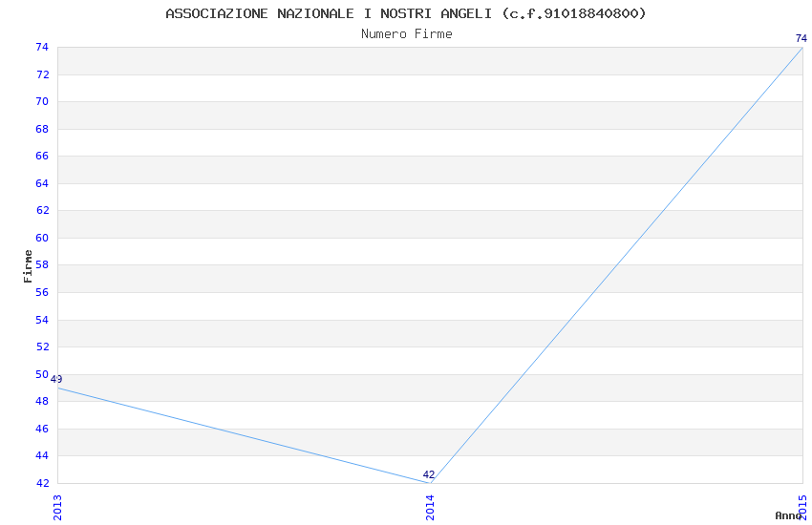Viewport: 812px width, 525px height.
Task: Select the 2013 x-axis label
Action: [57, 508]
